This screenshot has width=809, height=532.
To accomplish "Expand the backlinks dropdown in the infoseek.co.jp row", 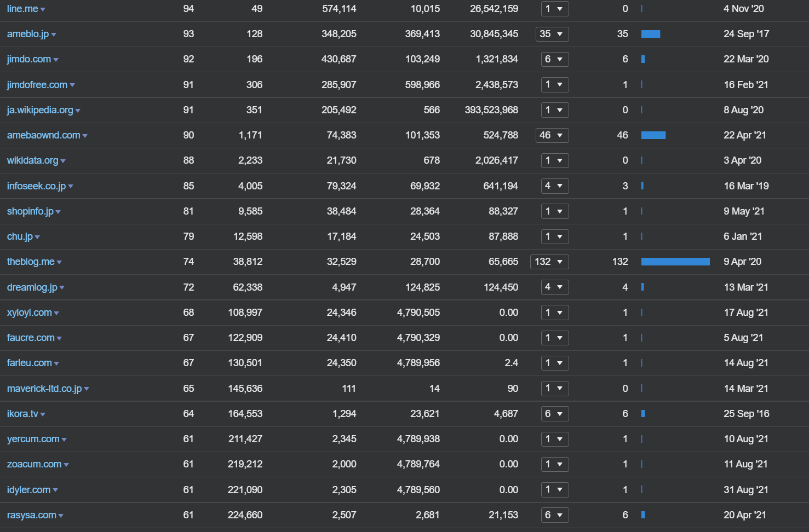I will [x=555, y=186].
